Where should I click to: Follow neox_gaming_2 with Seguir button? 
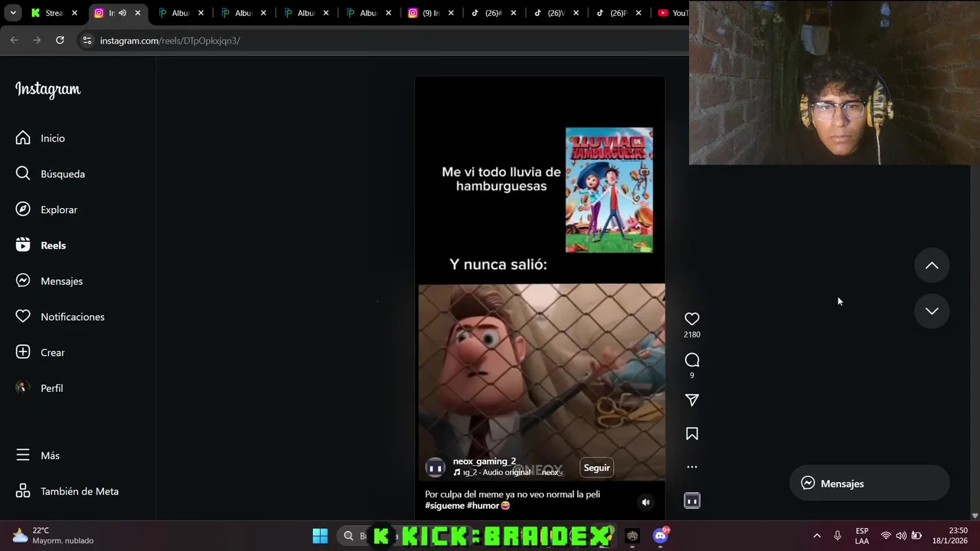pyautogui.click(x=596, y=468)
